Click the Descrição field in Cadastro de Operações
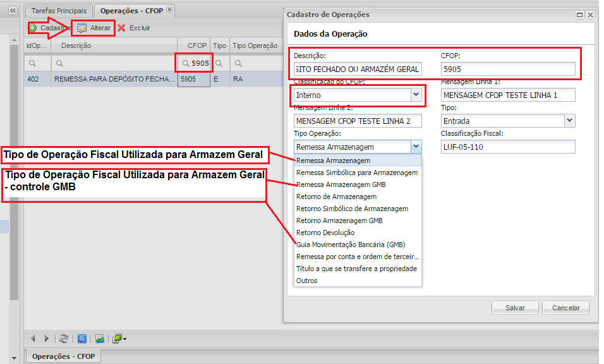 pyautogui.click(x=358, y=70)
